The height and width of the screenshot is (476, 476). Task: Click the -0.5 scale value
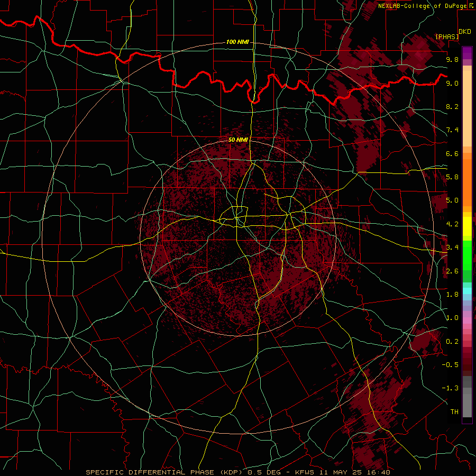tap(450, 365)
